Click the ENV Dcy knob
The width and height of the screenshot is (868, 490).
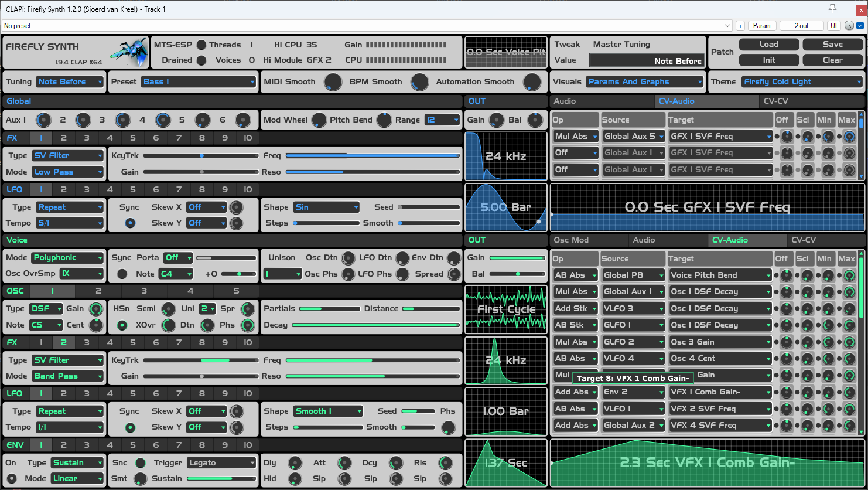[x=396, y=463]
